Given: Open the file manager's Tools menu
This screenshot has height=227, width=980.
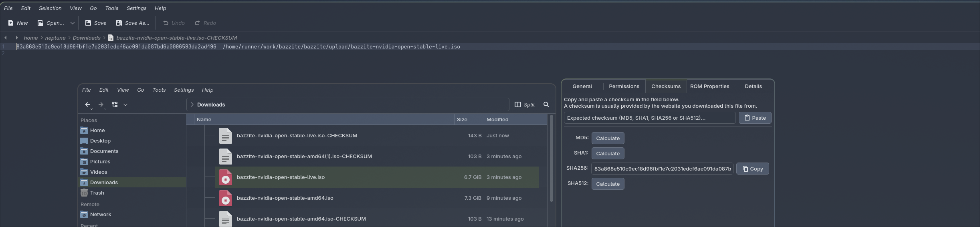Looking at the screenshot, I should (x=159, y=90).
